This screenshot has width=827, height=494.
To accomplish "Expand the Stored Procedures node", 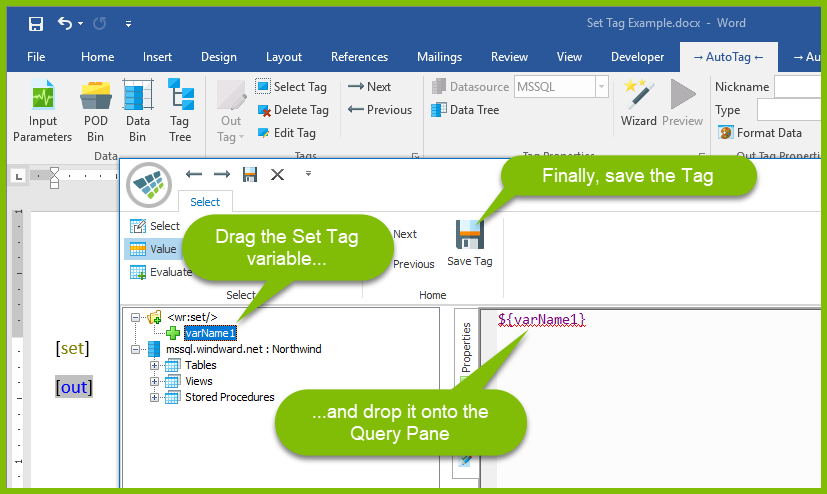I will pos(154,398).
